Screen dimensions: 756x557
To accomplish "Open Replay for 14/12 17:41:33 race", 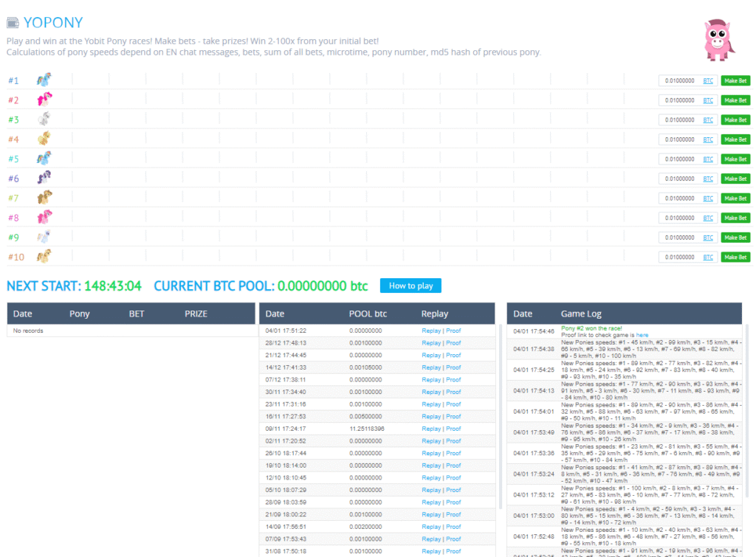I will (431, 367).
